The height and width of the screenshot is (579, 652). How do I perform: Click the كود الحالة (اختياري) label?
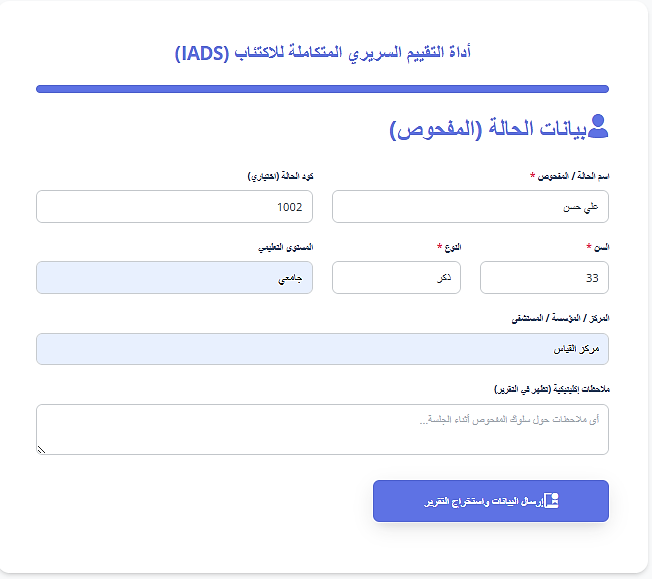(280, 176)
